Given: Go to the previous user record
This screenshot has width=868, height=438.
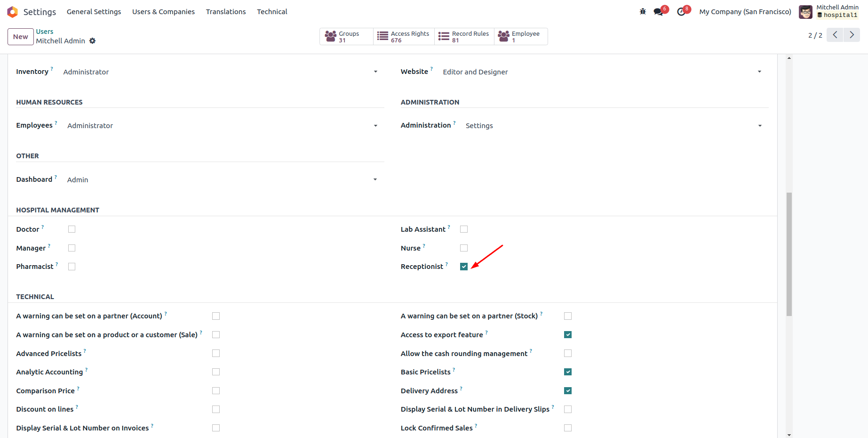Looking at the screenshot, I should click(x=835, y=35).
